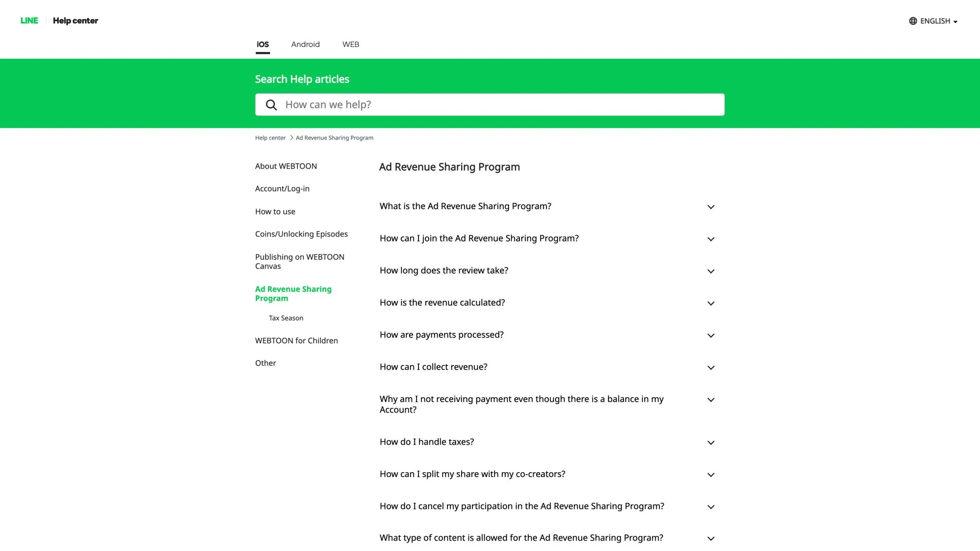Expand 'How can I join the Ad Revenue Sharing Program?'
This screenshot has height=551, width=980.
(x=479, y=239)
